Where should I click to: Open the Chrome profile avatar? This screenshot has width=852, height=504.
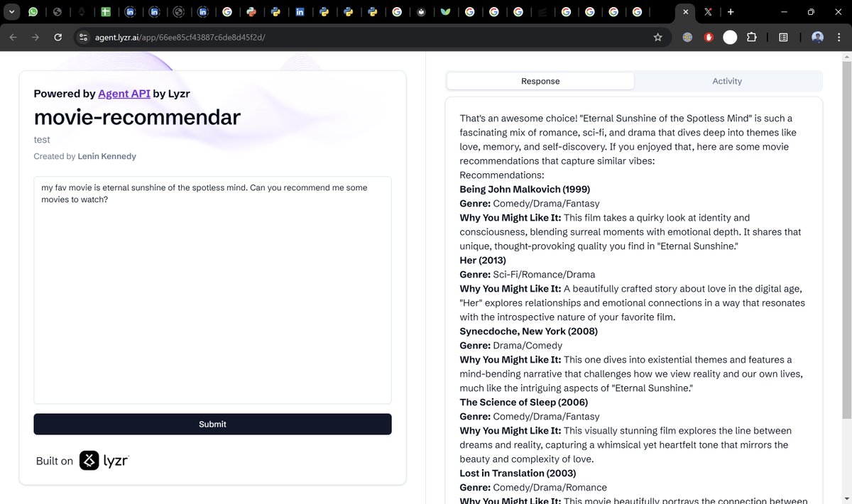coord(817,37)
